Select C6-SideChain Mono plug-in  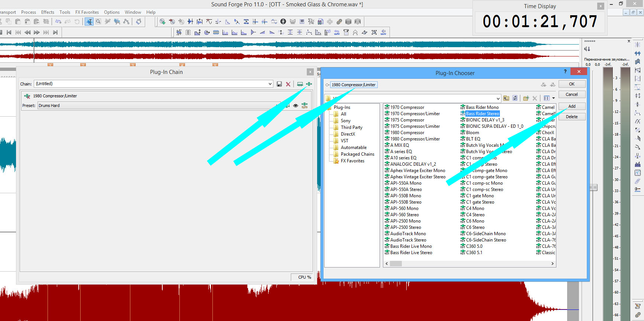pos(486,234)
